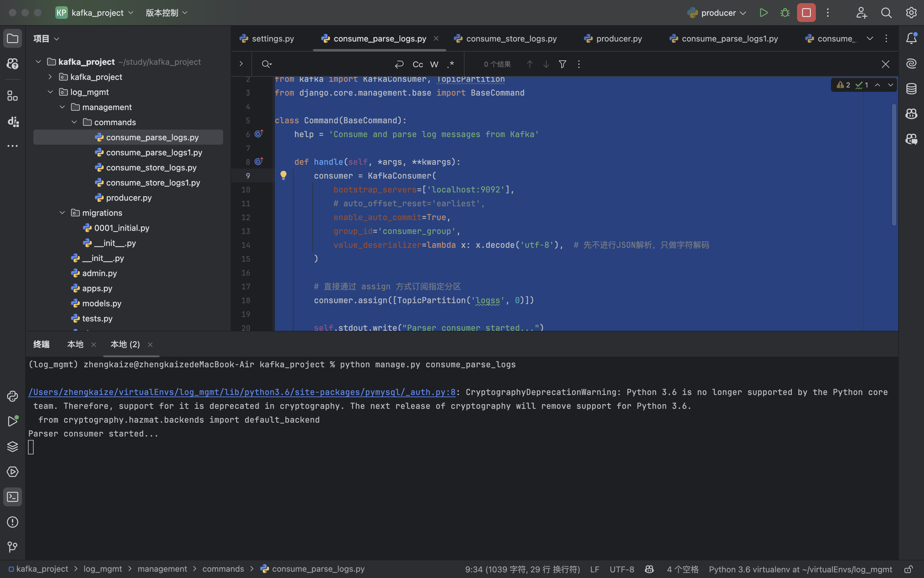Open the pymysql _auth.py:8 file link
Viewport: 924px width, 578px height.
(241, 392)
